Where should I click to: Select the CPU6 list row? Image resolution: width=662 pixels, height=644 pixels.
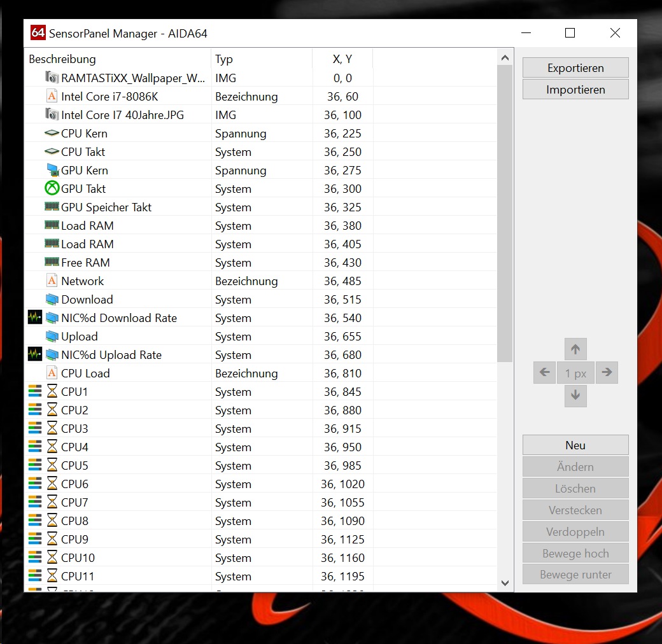point(260,484)
